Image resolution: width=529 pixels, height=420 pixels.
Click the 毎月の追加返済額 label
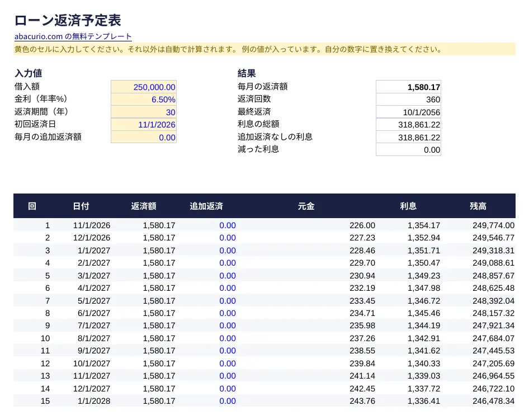pyautogui.click(x=48, y=136)
